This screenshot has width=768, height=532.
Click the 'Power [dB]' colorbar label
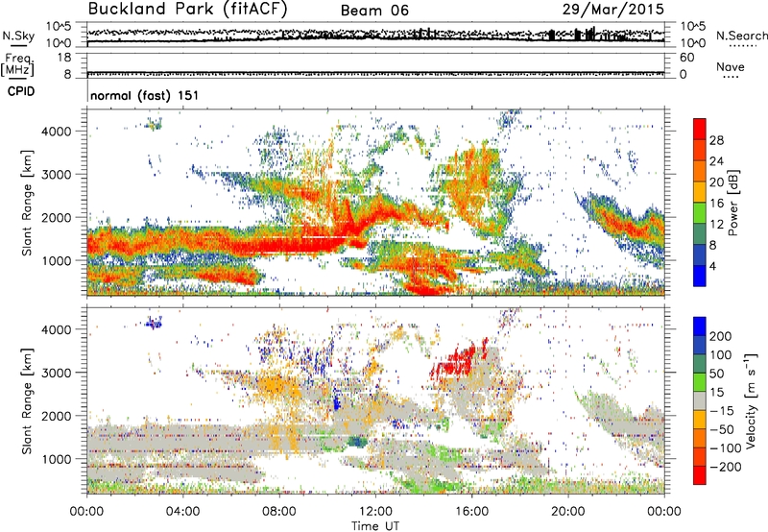733,203
